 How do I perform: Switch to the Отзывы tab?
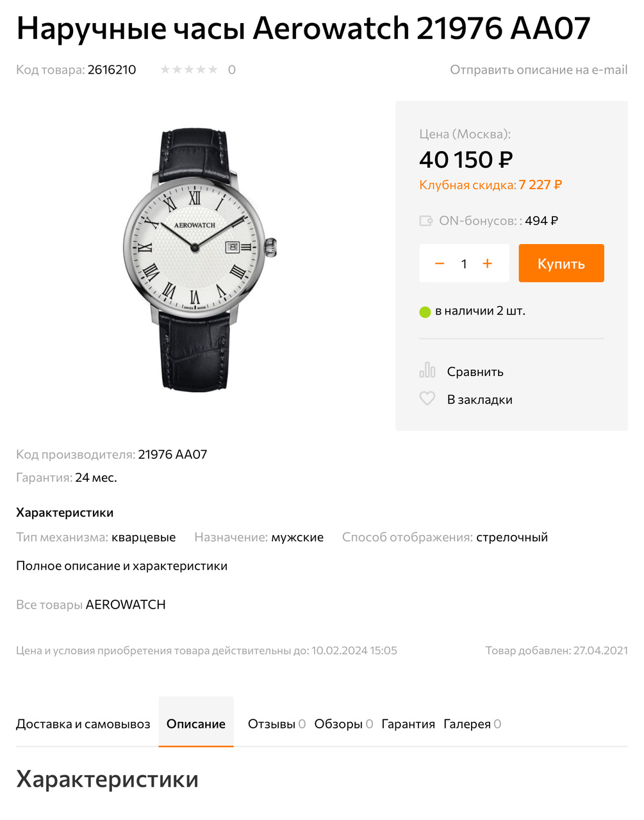point(277,724)
